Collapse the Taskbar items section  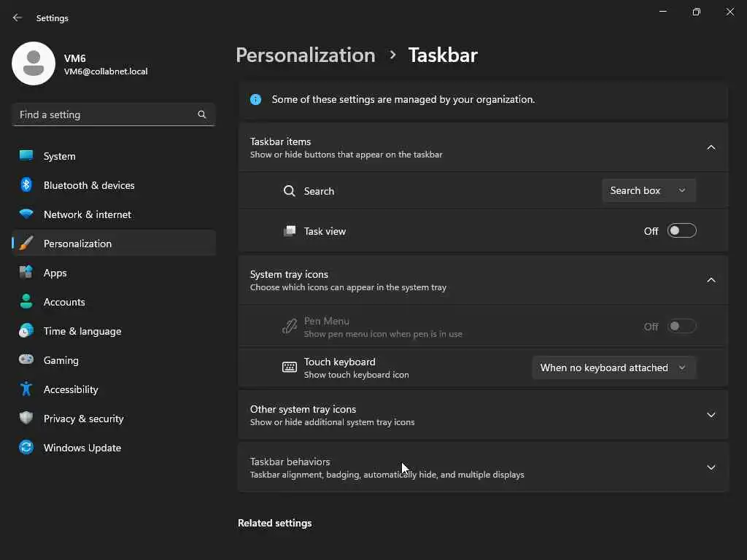pos(711,147)
